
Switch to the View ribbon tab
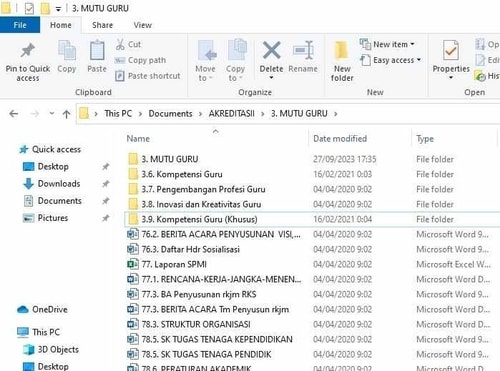(x=143, y=25)
